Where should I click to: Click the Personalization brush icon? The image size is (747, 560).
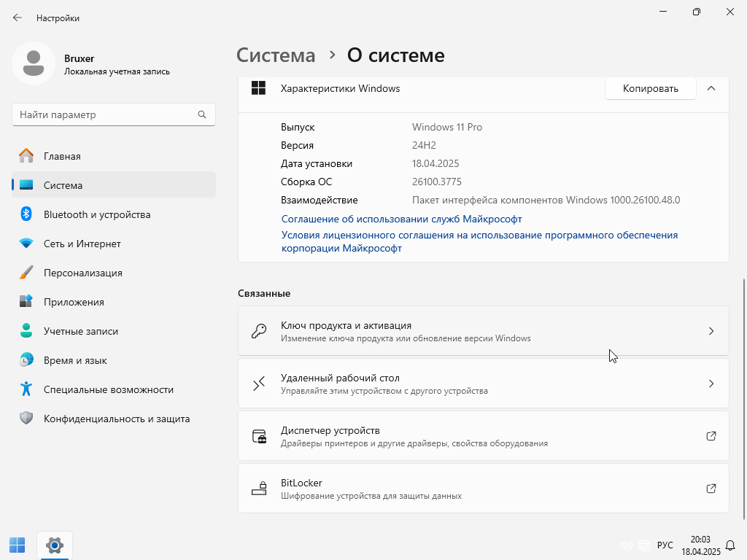26,273
